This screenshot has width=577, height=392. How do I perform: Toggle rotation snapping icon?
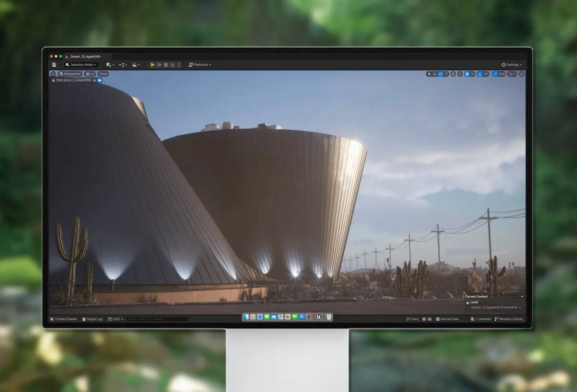(x=479, y=74)
